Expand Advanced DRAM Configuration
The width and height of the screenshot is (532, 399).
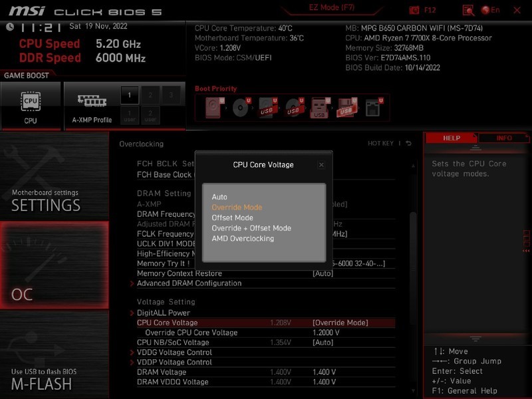click(x=189, y=283)
